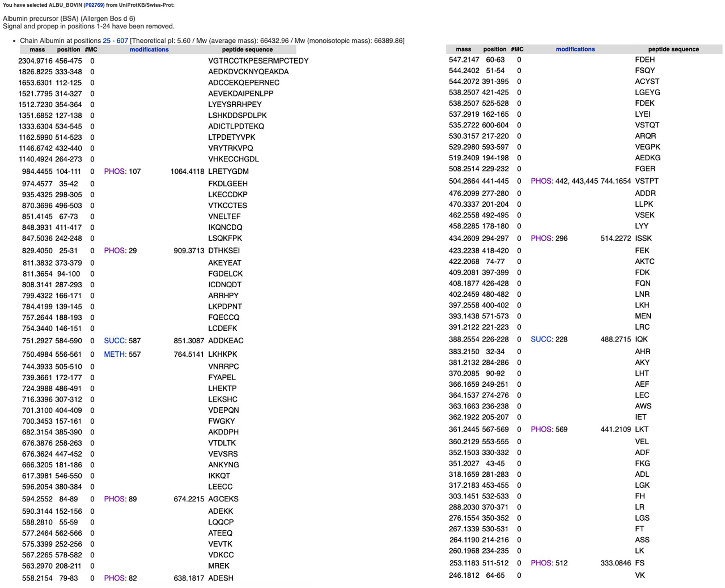
Task: Select peptide sequence VHKECCHGDL
Action: (x=234, y=159)
